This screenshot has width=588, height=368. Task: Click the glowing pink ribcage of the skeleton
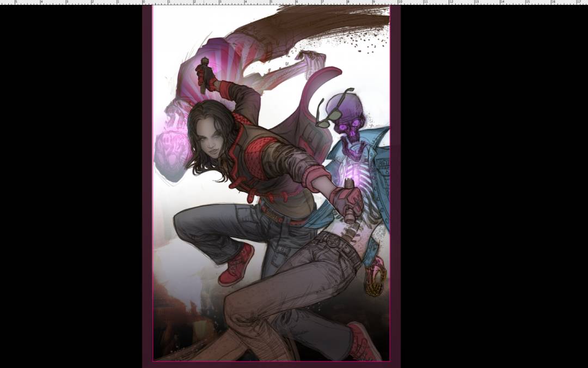tap(348, 177)
